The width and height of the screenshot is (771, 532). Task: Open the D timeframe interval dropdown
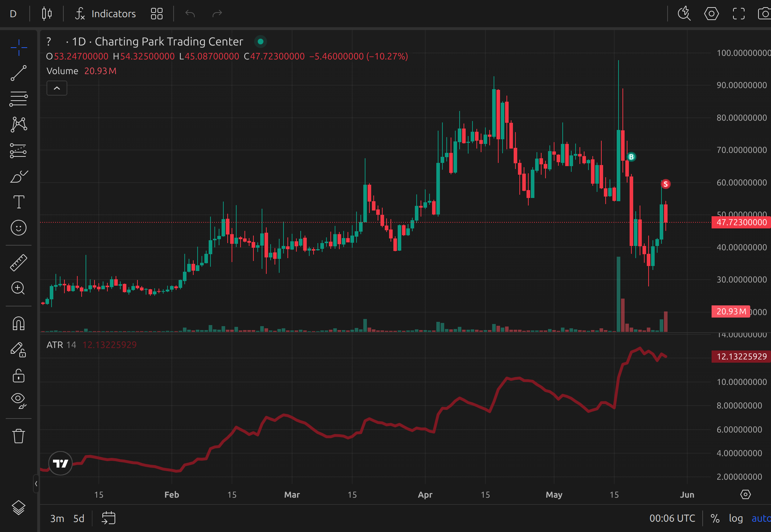(13, 14)
